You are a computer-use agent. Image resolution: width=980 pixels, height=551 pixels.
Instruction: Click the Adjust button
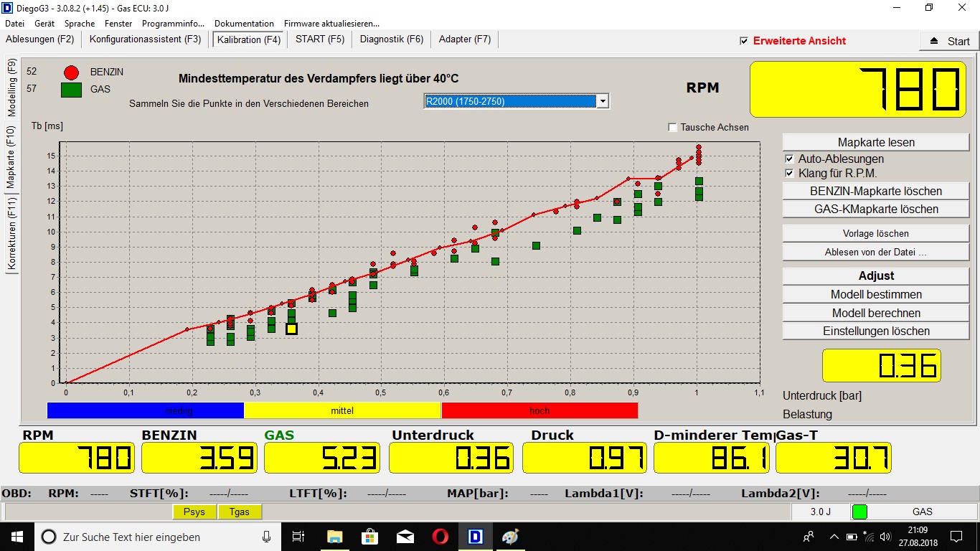(x=876, y=275)
